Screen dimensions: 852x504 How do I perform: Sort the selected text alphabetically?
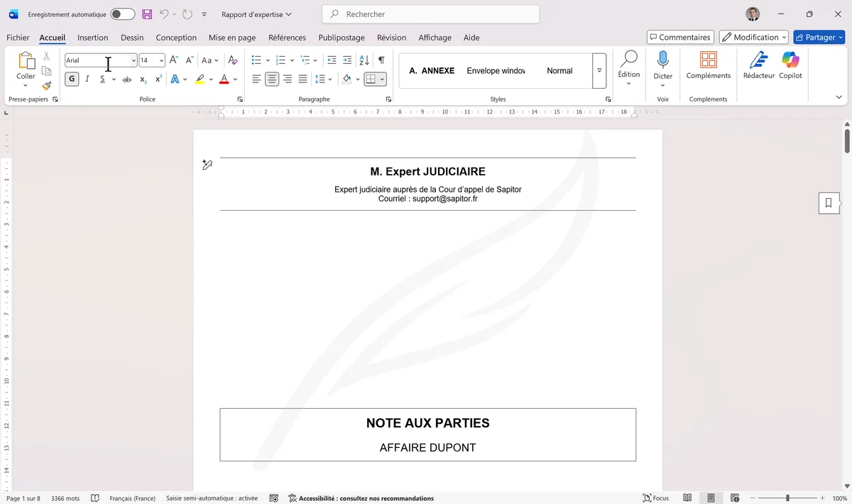364,60
